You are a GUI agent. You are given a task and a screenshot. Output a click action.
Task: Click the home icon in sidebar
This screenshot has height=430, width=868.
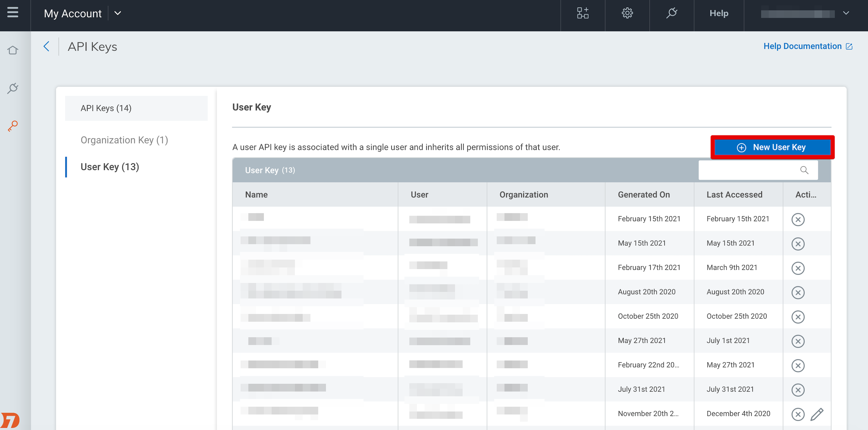[13, 50]
